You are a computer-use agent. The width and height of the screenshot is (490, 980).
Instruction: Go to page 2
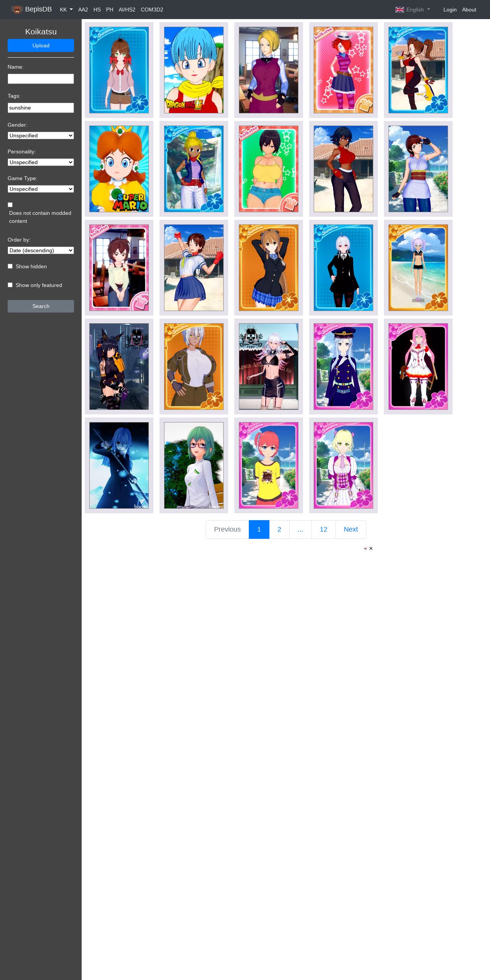(279, 529)
